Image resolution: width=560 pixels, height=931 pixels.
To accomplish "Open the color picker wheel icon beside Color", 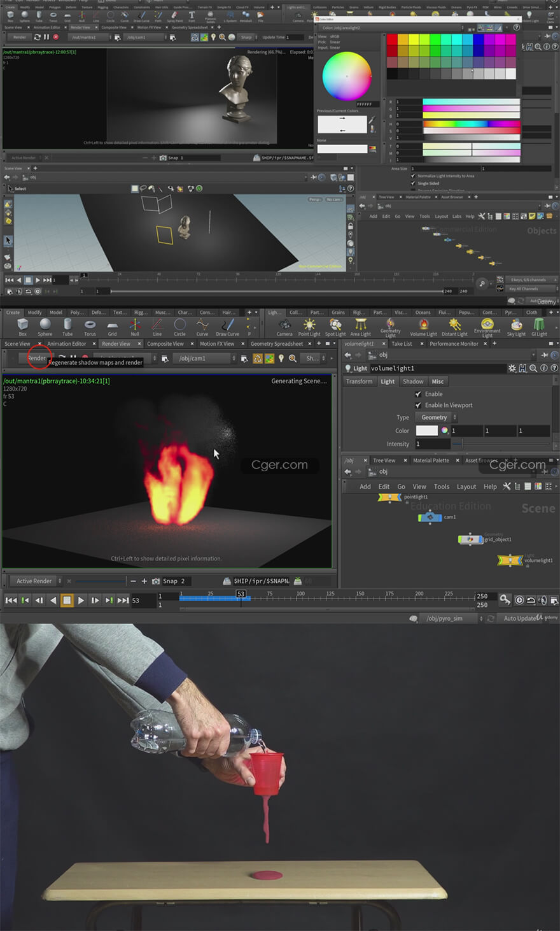I will (444, 431).
